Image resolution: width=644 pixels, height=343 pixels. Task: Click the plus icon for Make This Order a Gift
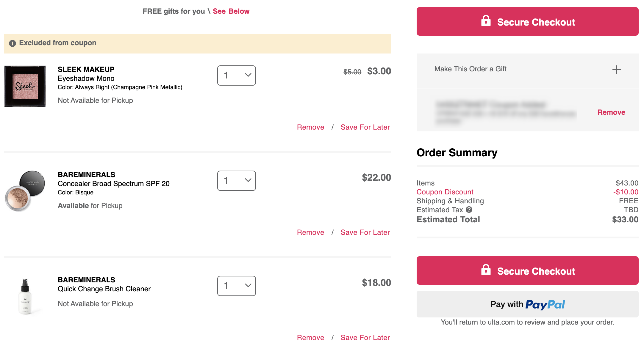pos(616,70)
